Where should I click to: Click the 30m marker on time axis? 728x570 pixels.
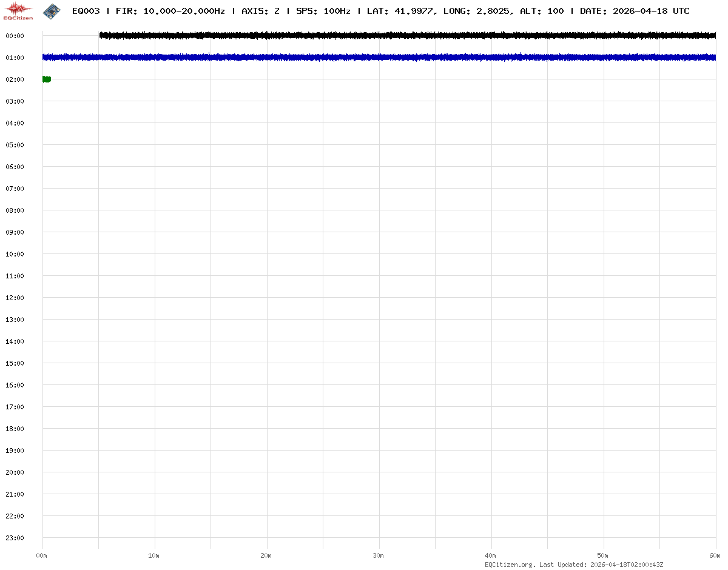click(x=379, y=555)
